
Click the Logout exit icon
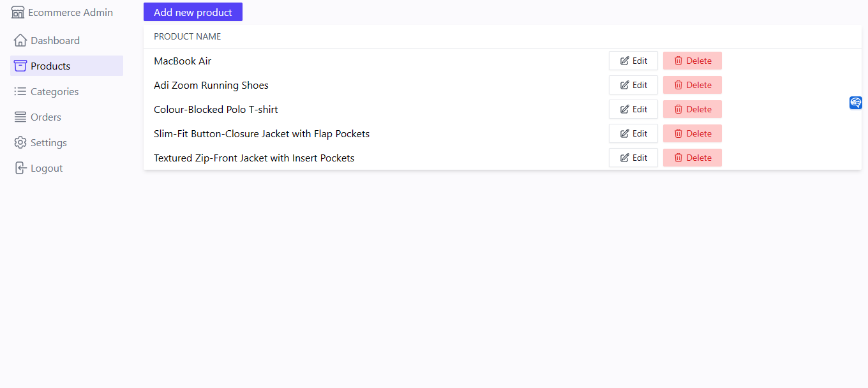pyautogui.click(x=20, y=167)
